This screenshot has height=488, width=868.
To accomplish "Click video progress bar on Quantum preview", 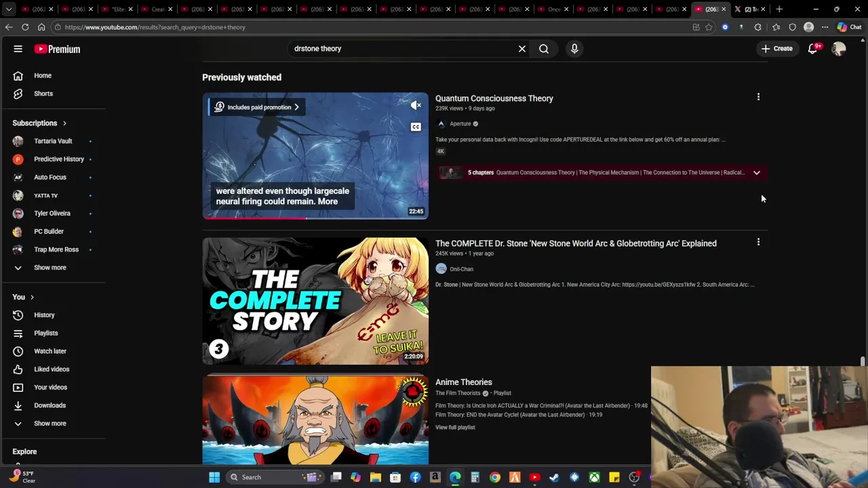I will pyautogui.click(x=315, y=218).
